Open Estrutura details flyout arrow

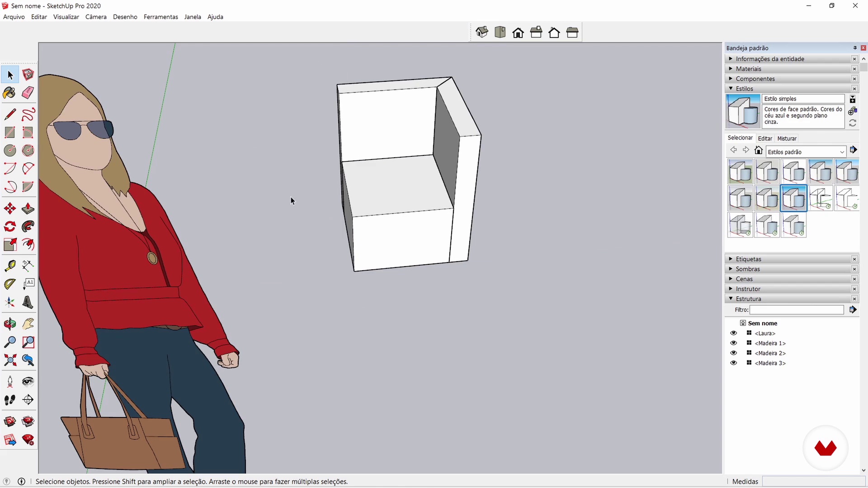pos(853,310)
